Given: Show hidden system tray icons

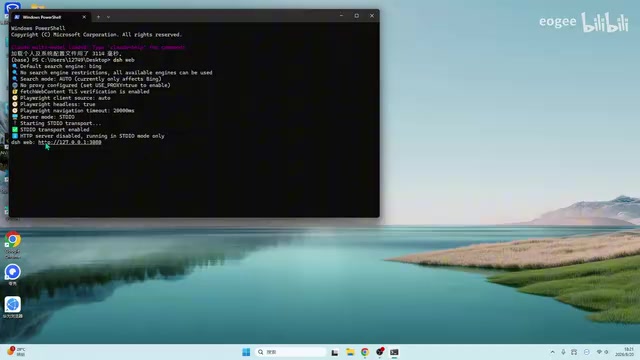Looking at the screenshot, I should tap(552, 352).
